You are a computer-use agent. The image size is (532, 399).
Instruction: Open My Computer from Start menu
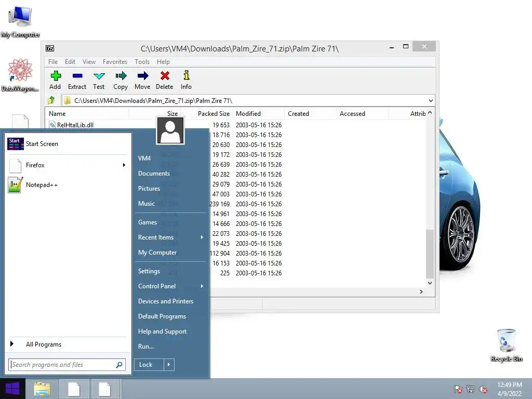[157, 252]
